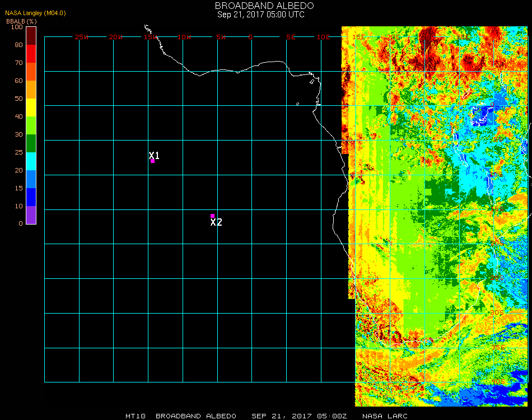Pick the dark blue 10-15 legend swatch
Screen dimensions: 532x420
(31, 197)
